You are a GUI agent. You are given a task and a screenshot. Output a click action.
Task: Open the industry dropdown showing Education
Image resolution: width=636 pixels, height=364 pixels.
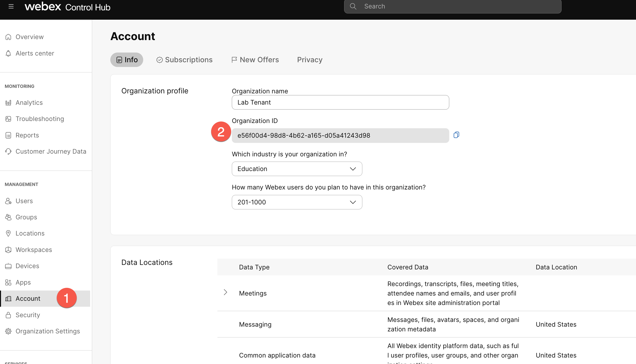pyautogui.click(x=297, y=169)
